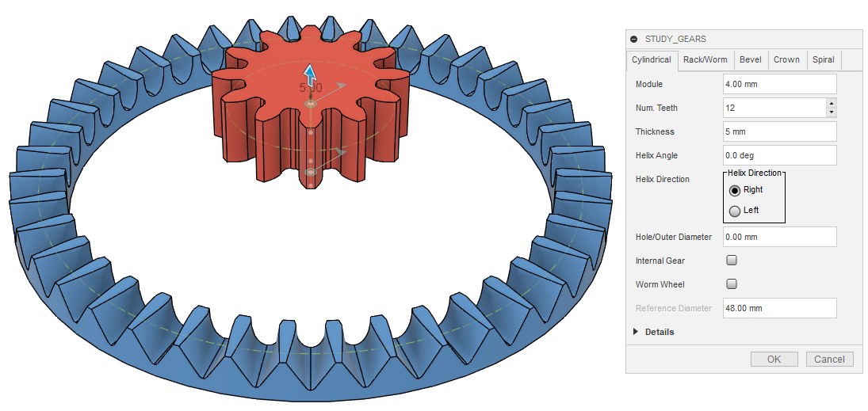Expand the Details section
Viewport: 868px width, 411px height.
click(x=636, y=332)
